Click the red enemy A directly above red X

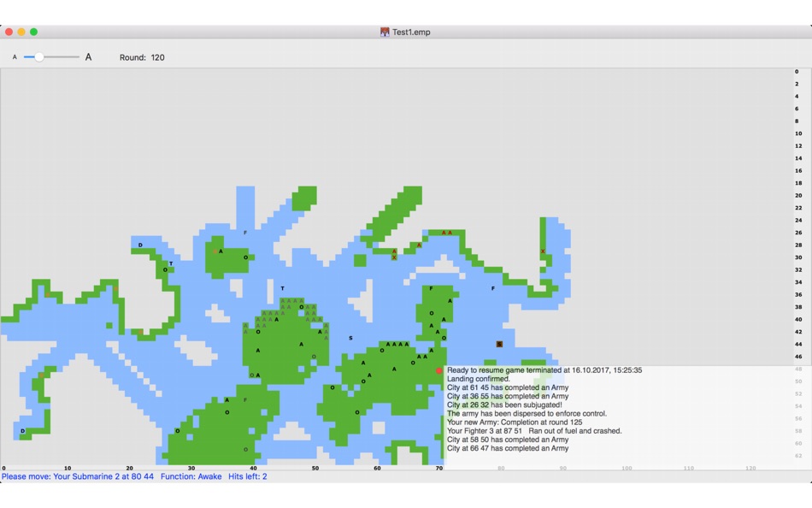394,251
